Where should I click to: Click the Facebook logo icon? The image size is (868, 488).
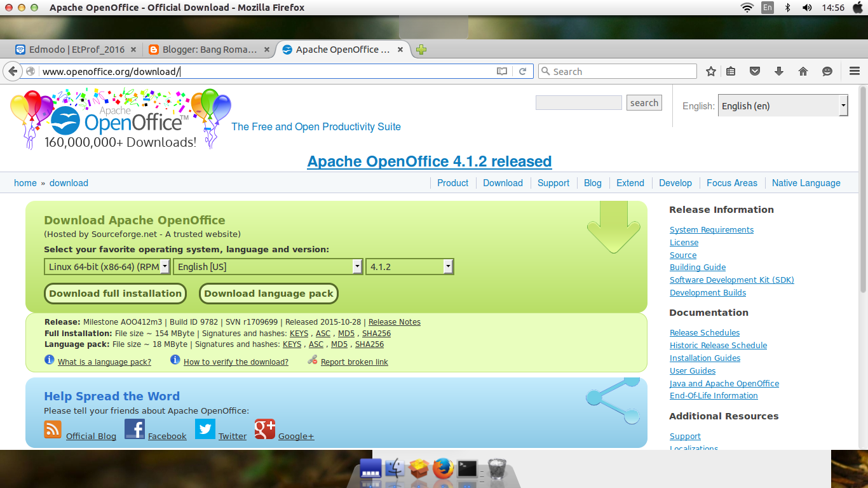(x=135, y=429)
